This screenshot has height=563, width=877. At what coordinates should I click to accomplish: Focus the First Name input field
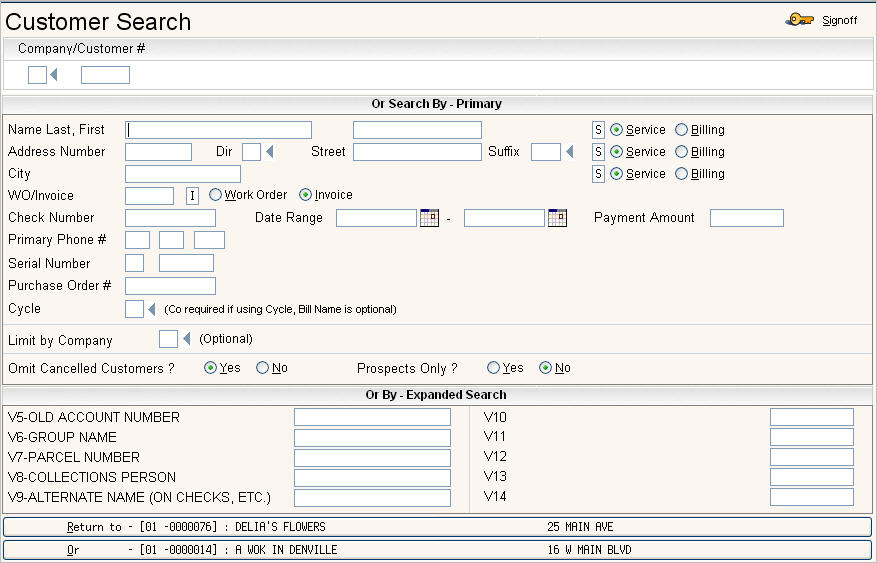click(x=417, y=130)
